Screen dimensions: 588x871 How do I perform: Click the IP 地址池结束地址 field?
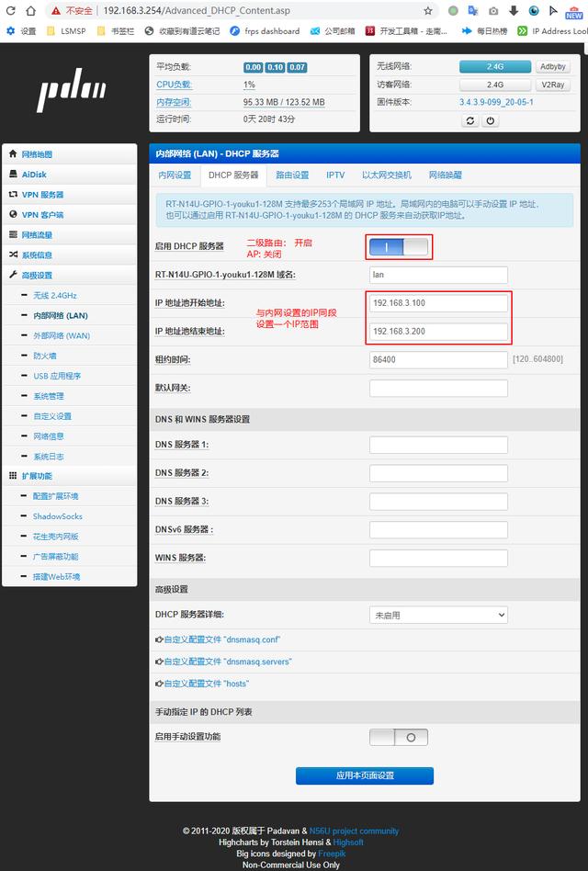[438, 332]
